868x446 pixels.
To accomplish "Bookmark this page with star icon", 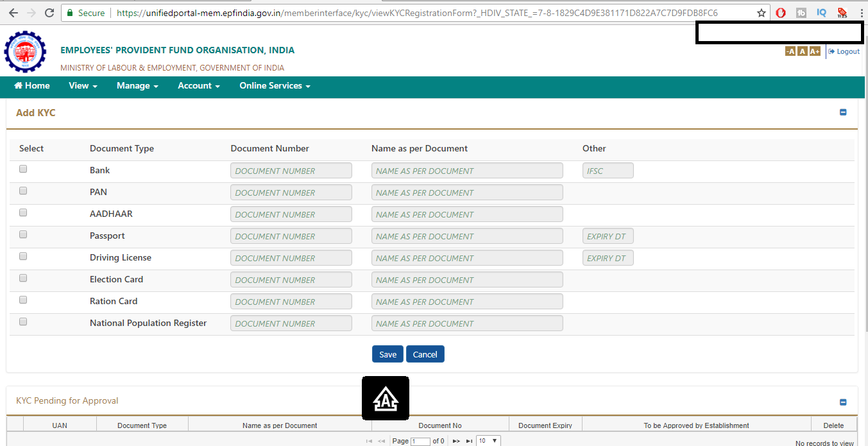I will click(762, 13).
